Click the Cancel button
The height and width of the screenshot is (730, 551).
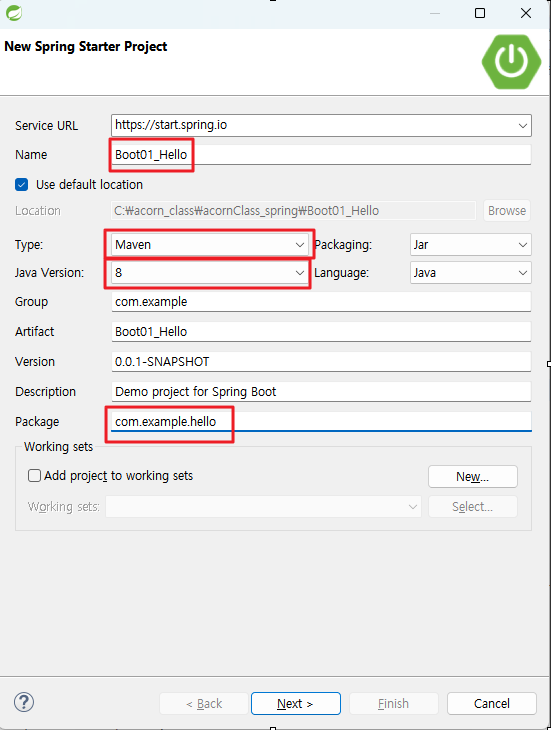[x=492, y=703]
